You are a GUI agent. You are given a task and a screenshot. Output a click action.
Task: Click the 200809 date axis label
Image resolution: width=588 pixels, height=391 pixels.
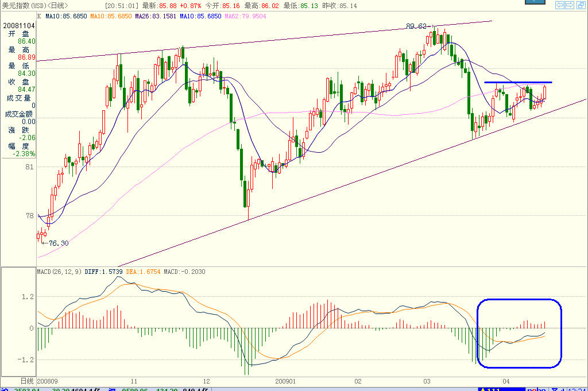(48, 381)
